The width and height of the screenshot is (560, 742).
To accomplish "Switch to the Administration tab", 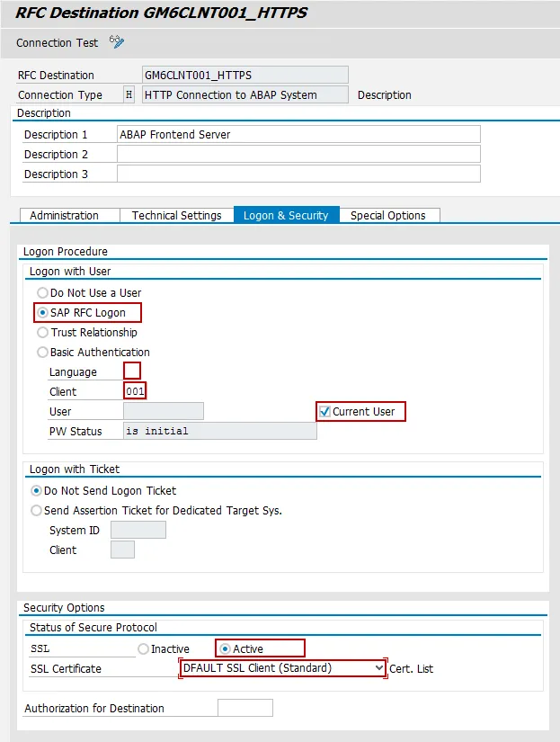I will tap(65, 215).
